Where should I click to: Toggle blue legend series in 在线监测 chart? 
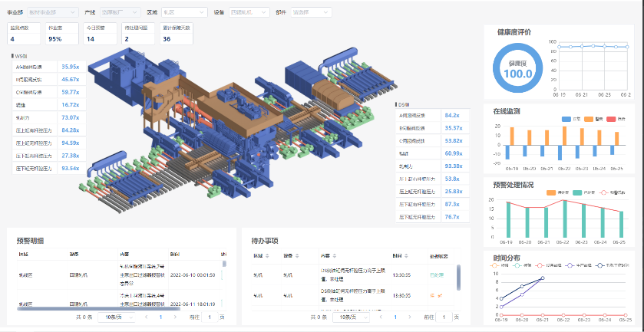566,119
